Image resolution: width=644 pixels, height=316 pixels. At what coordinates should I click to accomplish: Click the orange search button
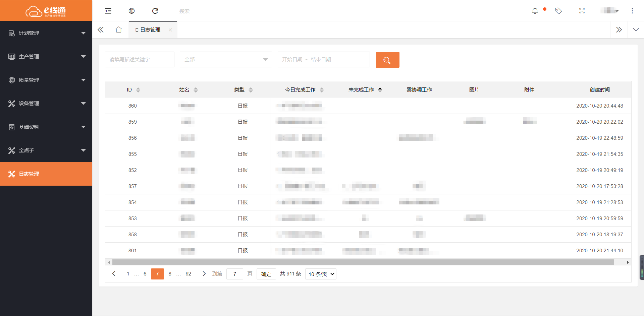[387, 60]
